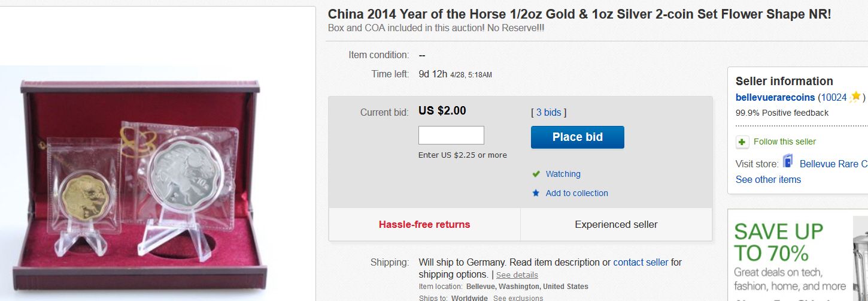Click the yellow feedback star icon
This screenshot has width=868, height=301.
[855, 97]
